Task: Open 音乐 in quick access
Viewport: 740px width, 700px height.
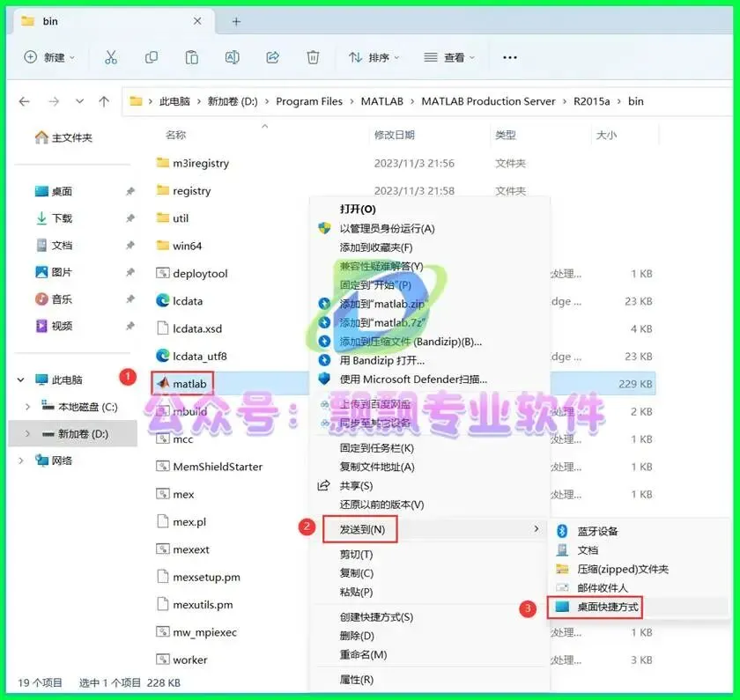Action: [x=54, y=299]
